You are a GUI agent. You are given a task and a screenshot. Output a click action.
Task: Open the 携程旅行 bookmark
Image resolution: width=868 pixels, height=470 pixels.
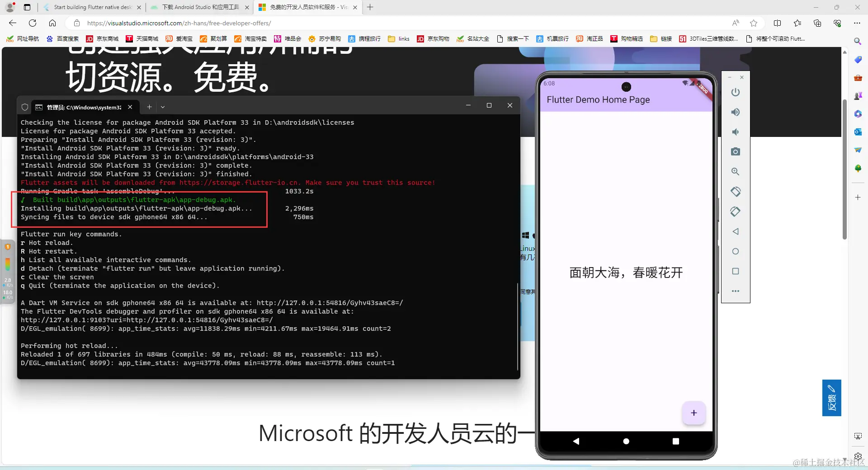(364, 39)
